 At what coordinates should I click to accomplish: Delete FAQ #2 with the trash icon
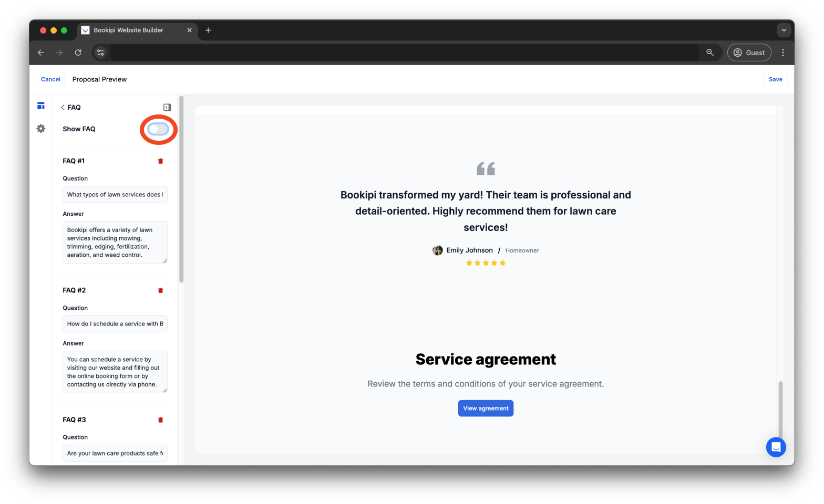point(160,290)
